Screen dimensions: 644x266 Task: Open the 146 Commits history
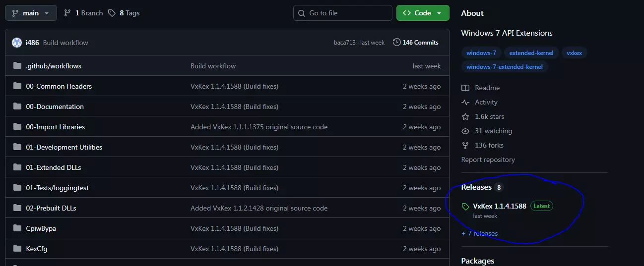[x=420, y=43]
